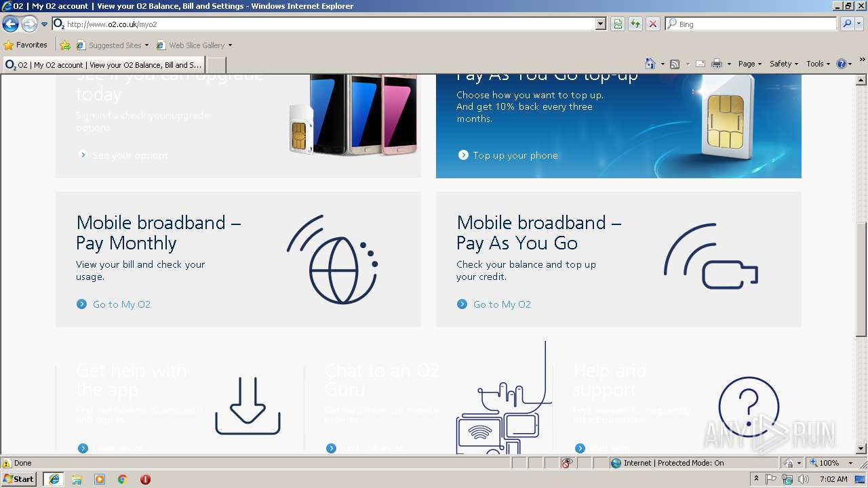
Task: Select the O2 My O2 account tab
Action: [x=103, y=65]
